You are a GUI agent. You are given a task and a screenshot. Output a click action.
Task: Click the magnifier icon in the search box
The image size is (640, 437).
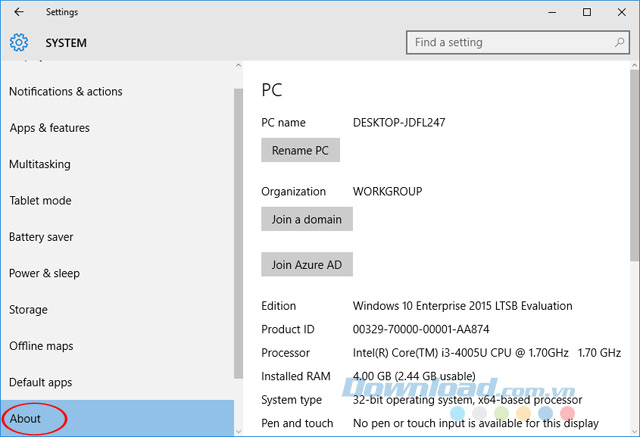pos(616,43)
